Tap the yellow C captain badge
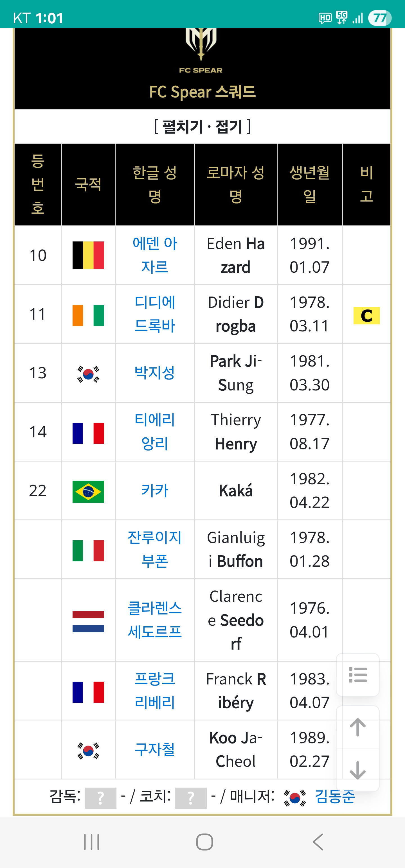Viewport: 405px width, 868px height. tap(366, 316)
